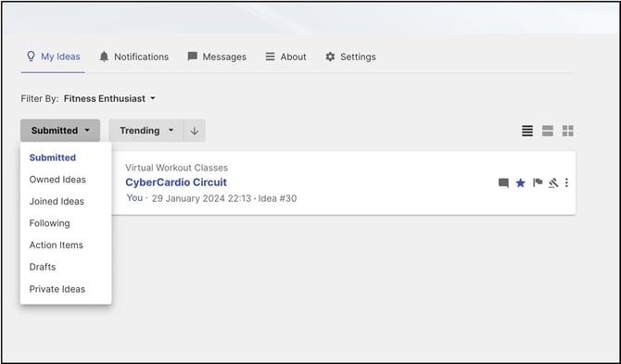Click the You author link
This screenshot has height=364, width=621.
[134, 198]
